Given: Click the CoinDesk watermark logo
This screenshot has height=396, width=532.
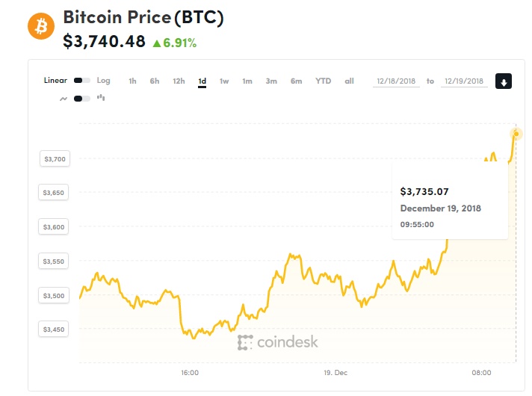Looking at the screenshot, I should click(x=277, y=342).
